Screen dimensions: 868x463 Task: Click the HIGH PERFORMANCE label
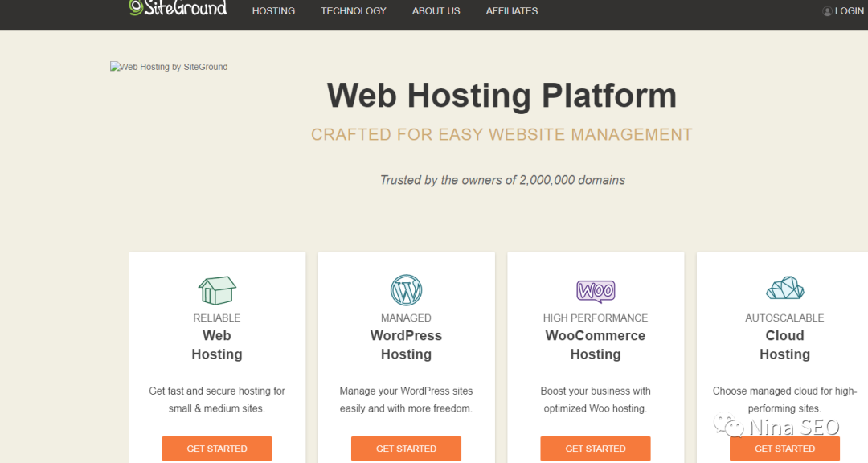tap(596, 318)
